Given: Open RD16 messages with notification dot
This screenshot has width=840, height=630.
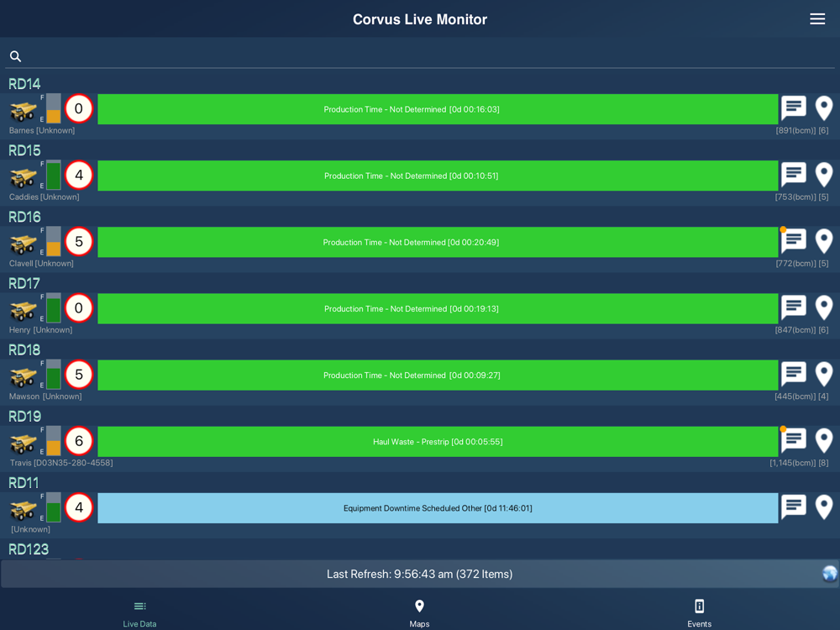Looking at the screenshot, I should click(794, 242).
